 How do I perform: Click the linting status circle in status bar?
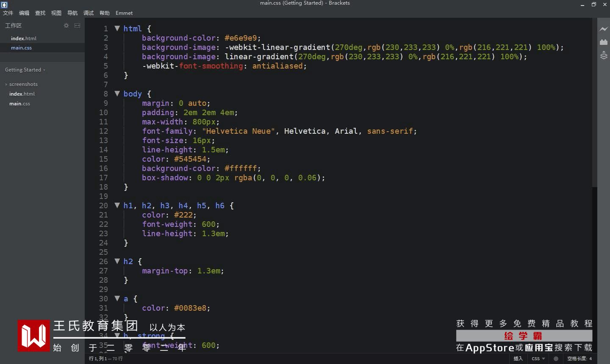click(556, 358)
